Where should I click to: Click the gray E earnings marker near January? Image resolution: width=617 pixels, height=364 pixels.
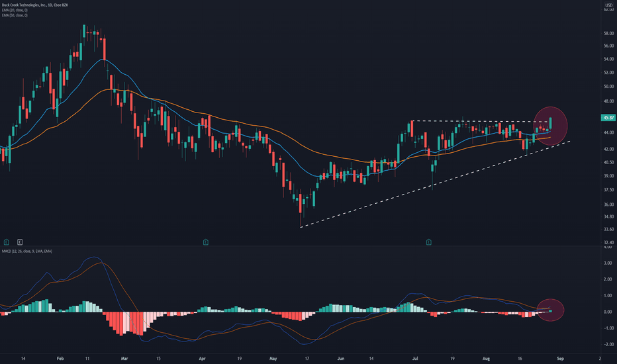(20, 242)
